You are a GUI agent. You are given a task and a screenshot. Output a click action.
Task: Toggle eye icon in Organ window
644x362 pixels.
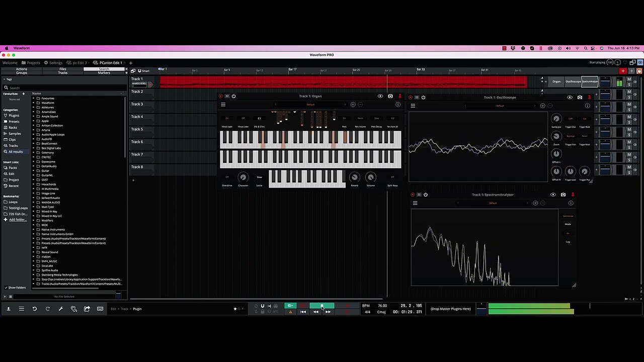point(380,96)
